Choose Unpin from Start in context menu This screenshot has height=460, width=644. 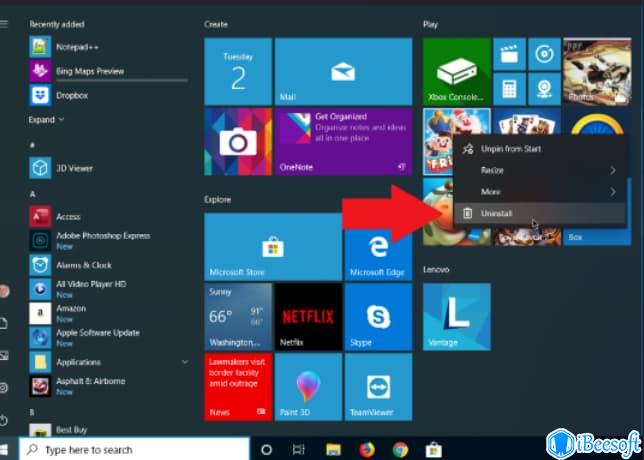point(540,149)
